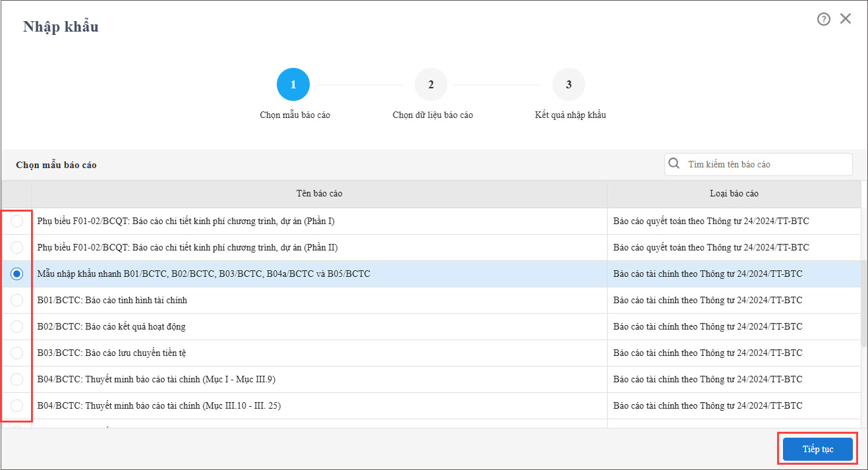Image resolution: width=868 pixels, height=470 pixels.
Task: Click text 'B02/BCTC: Báo cáo kết quả hoạt động'
Action: tap(111, 326)
